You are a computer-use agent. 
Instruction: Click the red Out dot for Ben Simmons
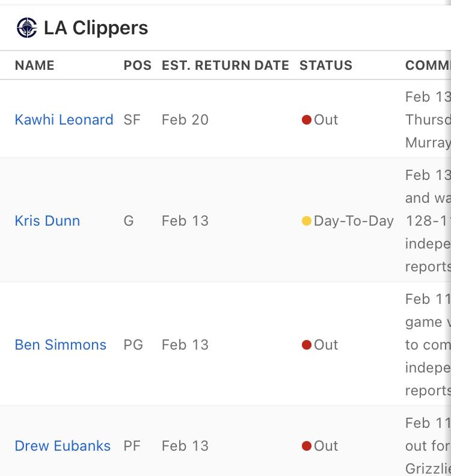[307, 345]
